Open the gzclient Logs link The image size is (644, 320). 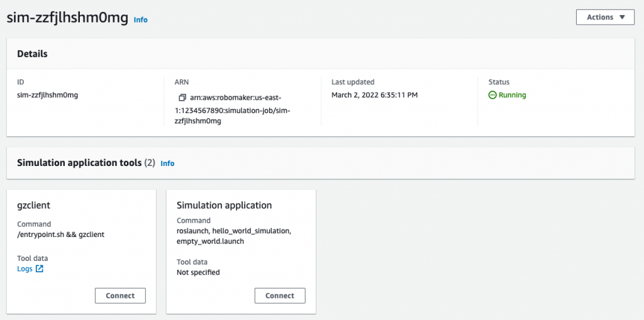(x=25, y=269)
